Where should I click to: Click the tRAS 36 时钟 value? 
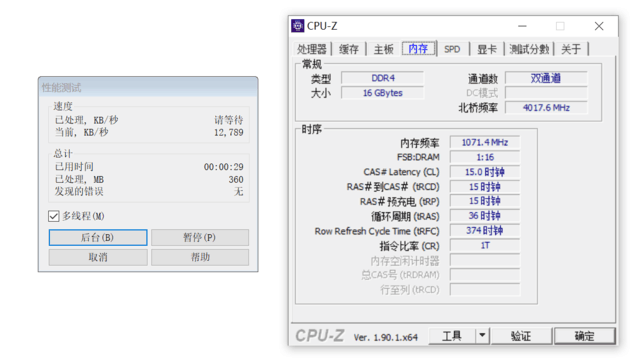pyautogui.click(x=485, y=216)
